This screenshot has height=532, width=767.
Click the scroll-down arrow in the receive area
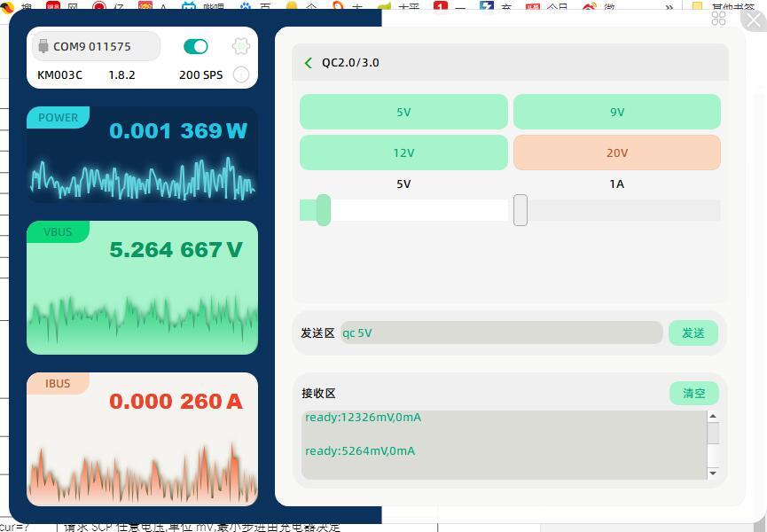pos(713,473)
